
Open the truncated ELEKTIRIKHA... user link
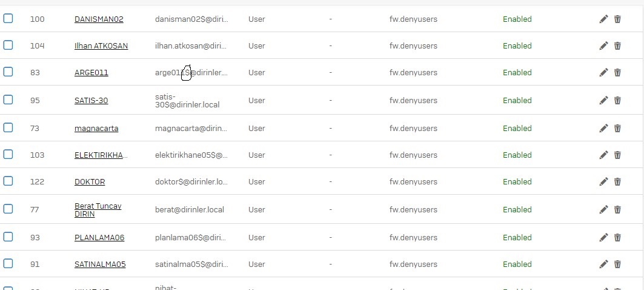(x=101, y=155)
